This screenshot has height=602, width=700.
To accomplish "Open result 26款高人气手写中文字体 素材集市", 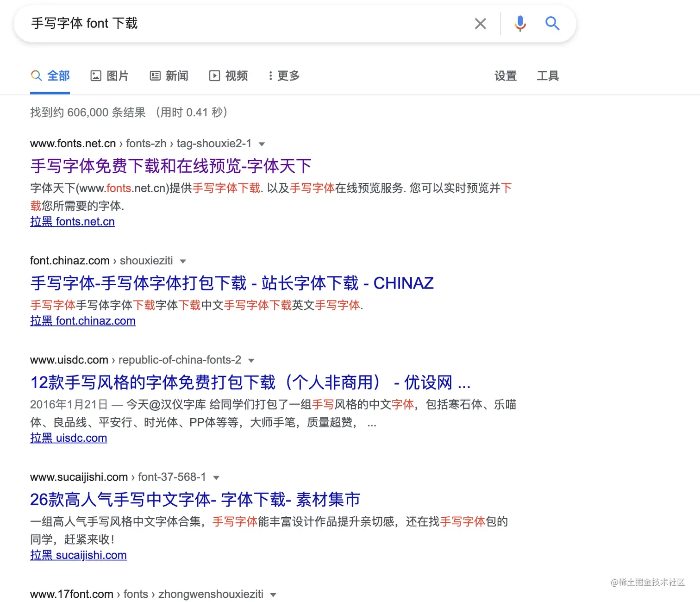I will tap(195, 500).
